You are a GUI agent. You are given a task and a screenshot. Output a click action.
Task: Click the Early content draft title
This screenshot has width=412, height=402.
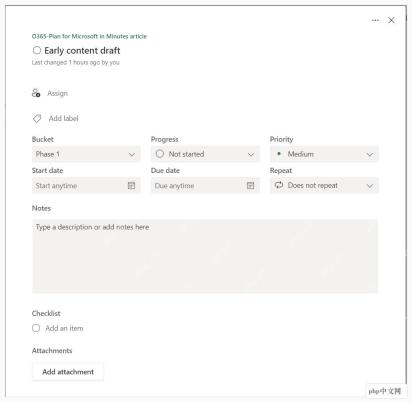tap(82, 51)
